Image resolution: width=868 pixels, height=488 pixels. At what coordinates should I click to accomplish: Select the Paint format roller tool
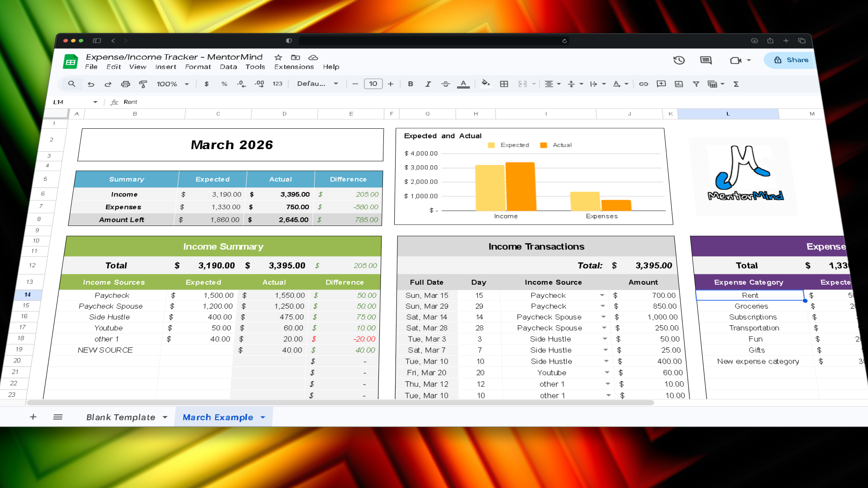(x=143, y=84)
